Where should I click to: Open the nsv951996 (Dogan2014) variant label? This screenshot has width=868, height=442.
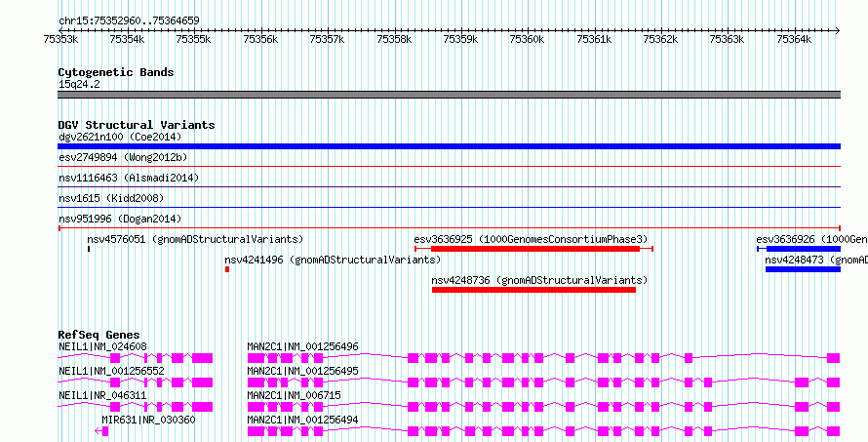[120, 219]
